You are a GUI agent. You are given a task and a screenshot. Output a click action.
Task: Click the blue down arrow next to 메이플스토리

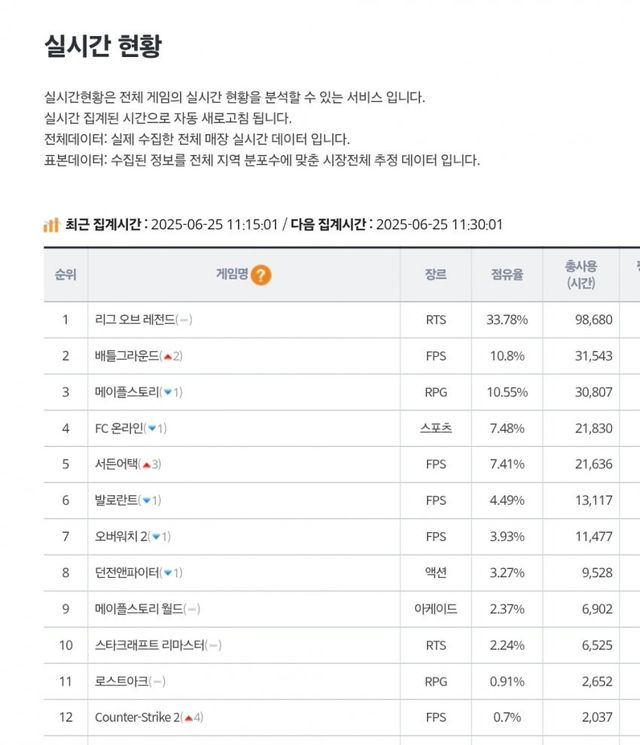click(x=168, y=392)
